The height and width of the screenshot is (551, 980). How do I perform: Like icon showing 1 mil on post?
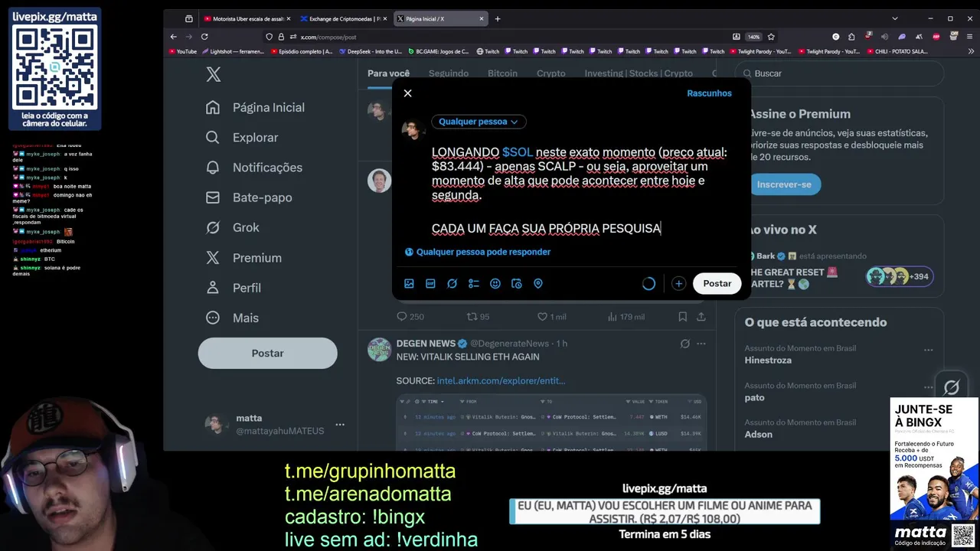pyautogui.click(x=551, y=316)
